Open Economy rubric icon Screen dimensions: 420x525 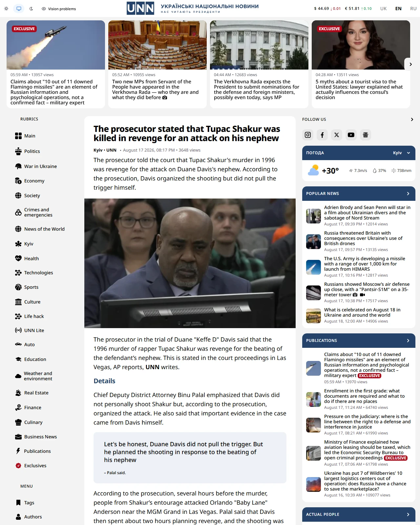coord(18,181)
